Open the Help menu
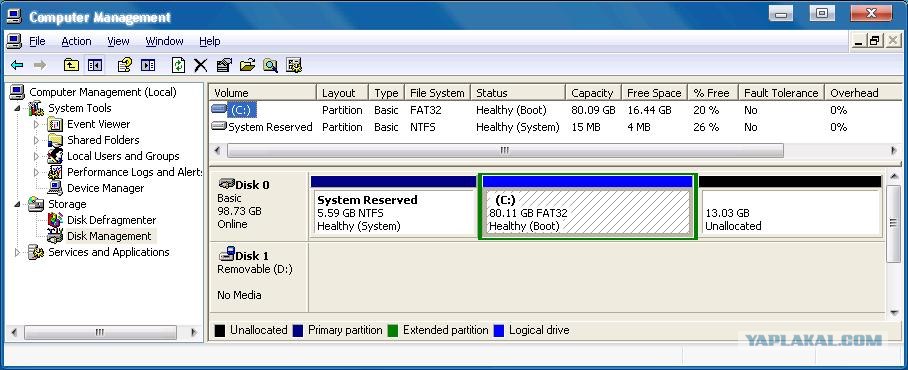The image size is (908, 370). point(210,41)
